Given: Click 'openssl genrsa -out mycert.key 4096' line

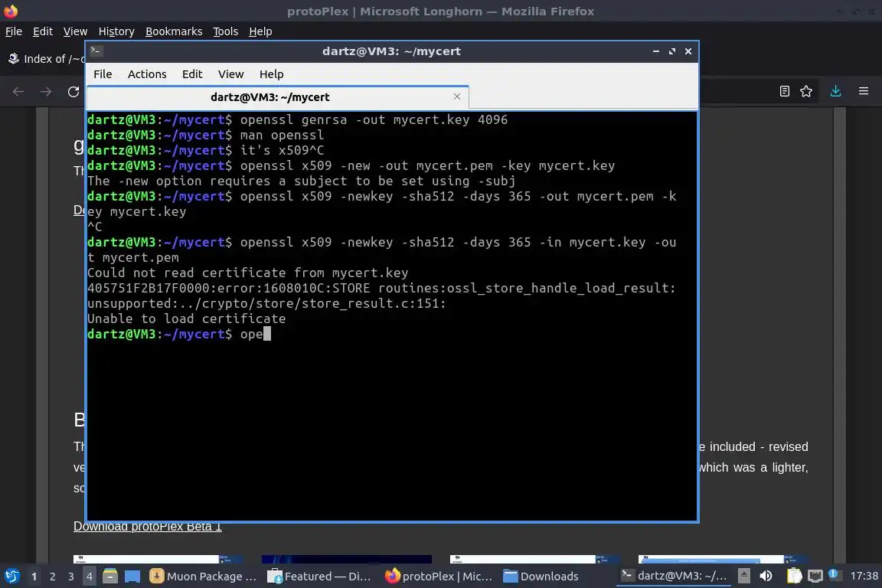Looking at the screenshot, I should [298, 120].
